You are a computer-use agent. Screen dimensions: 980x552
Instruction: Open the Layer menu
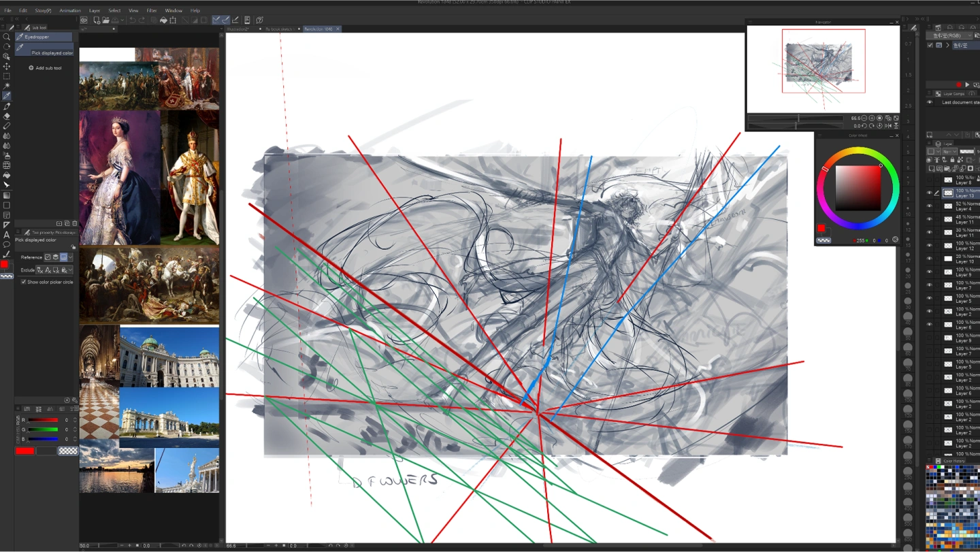pyautogui.click(x=95, y=10)
